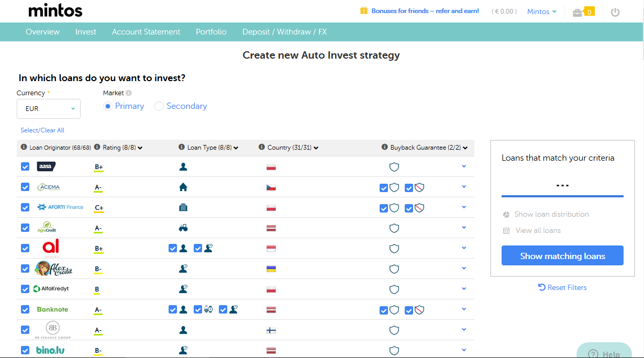Expand the Banknote row chevron

pyautogui.click(x=464, y=309)
